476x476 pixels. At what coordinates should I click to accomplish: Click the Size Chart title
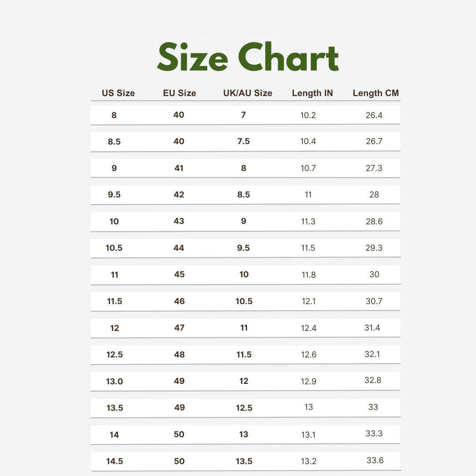[248, 58]
